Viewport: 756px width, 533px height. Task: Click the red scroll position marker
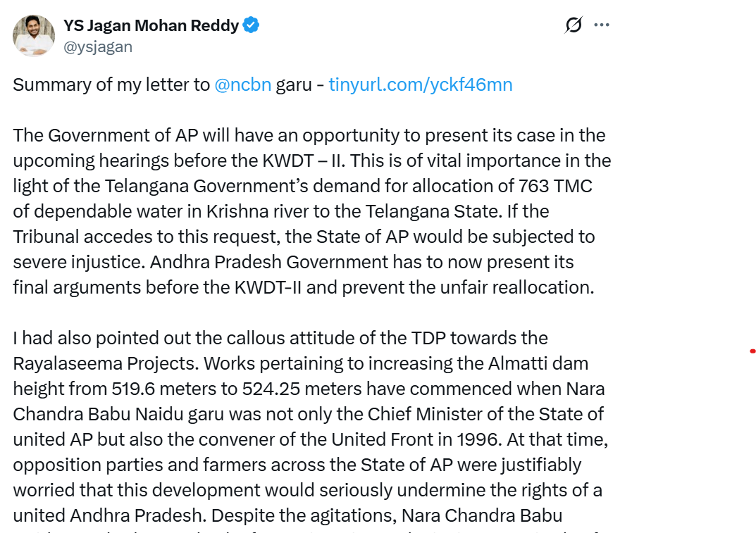[x=752, y=350]
